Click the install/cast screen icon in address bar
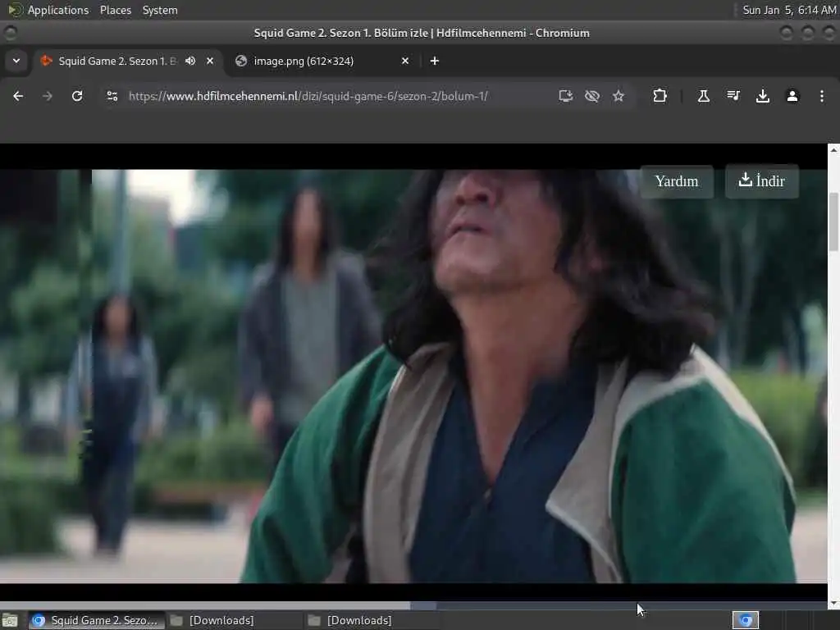The height and width of the screenshot is (630, 840). click(x=566, y=96)
